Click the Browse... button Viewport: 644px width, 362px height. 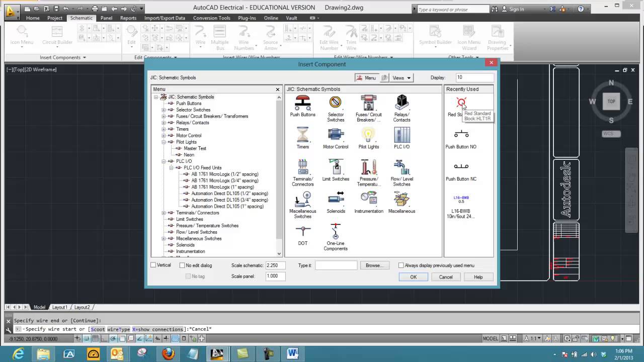374,265
